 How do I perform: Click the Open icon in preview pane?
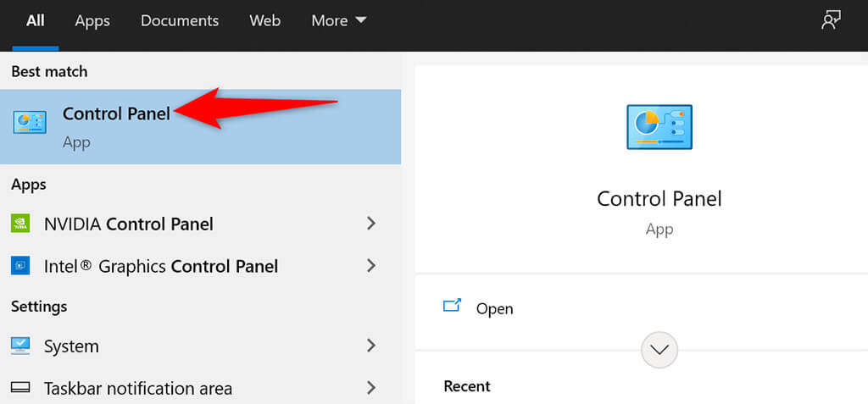[x=452, y=307]
